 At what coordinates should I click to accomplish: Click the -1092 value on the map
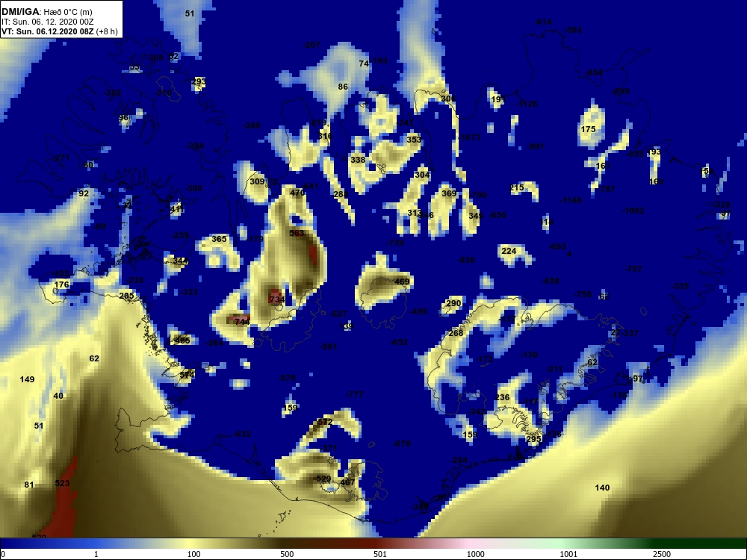pyautogui.click(x=633, y=211)
